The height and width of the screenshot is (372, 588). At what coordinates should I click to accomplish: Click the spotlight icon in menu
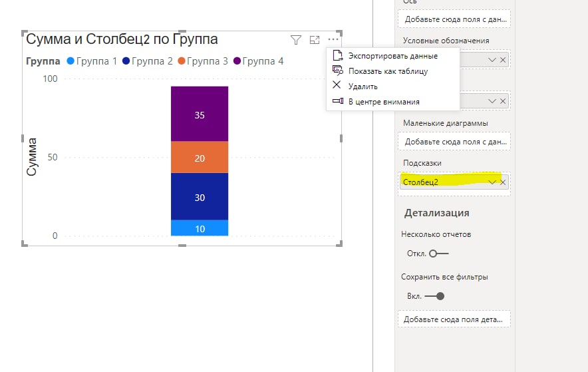point(337,101)
